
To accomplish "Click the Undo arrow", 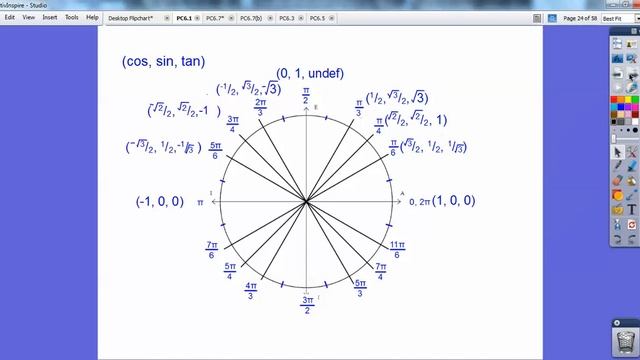I will click(617, 239).
